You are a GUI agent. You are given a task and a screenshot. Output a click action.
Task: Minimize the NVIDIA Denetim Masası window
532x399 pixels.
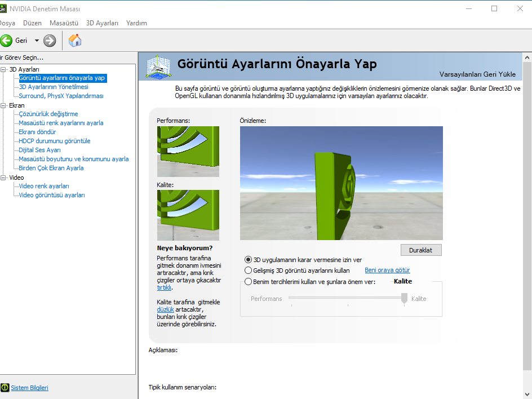pos(469,8)
